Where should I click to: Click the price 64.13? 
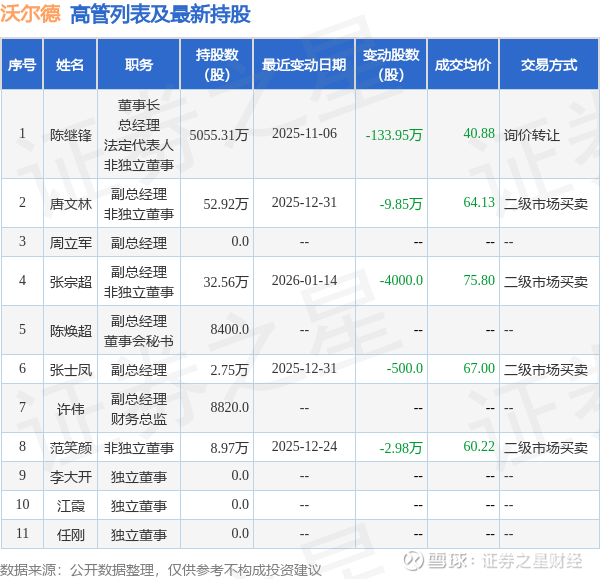click(x=479, y=202)
